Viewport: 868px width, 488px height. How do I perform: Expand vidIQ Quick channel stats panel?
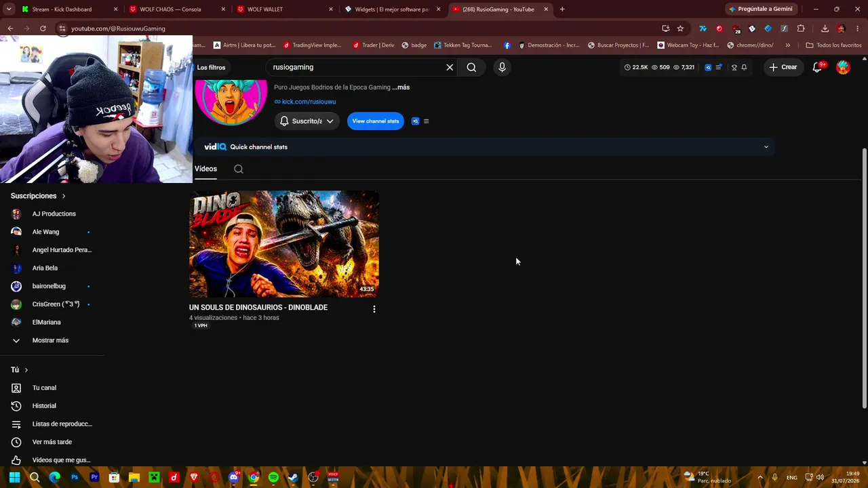pos(766,147)
